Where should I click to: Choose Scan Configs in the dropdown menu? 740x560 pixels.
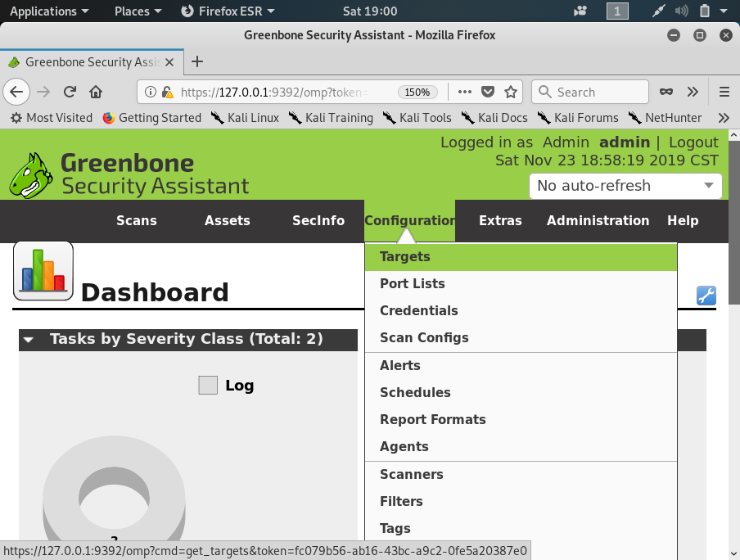tap(424, 338)
